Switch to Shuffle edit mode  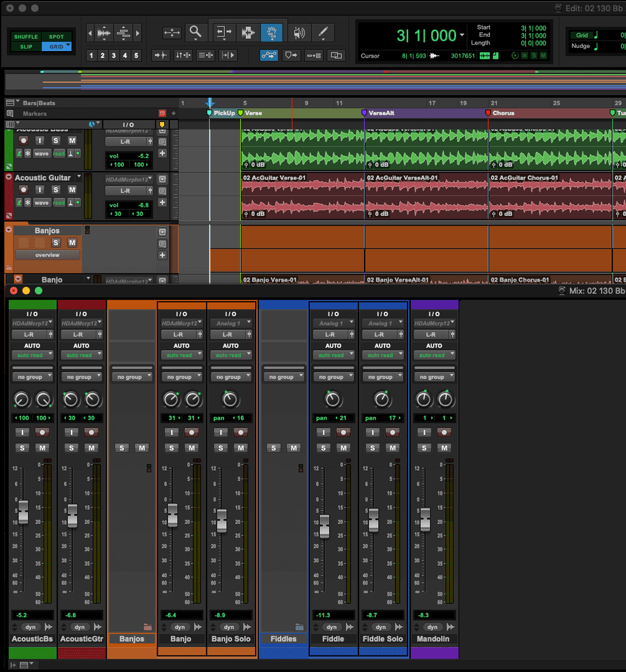[26, 37]
